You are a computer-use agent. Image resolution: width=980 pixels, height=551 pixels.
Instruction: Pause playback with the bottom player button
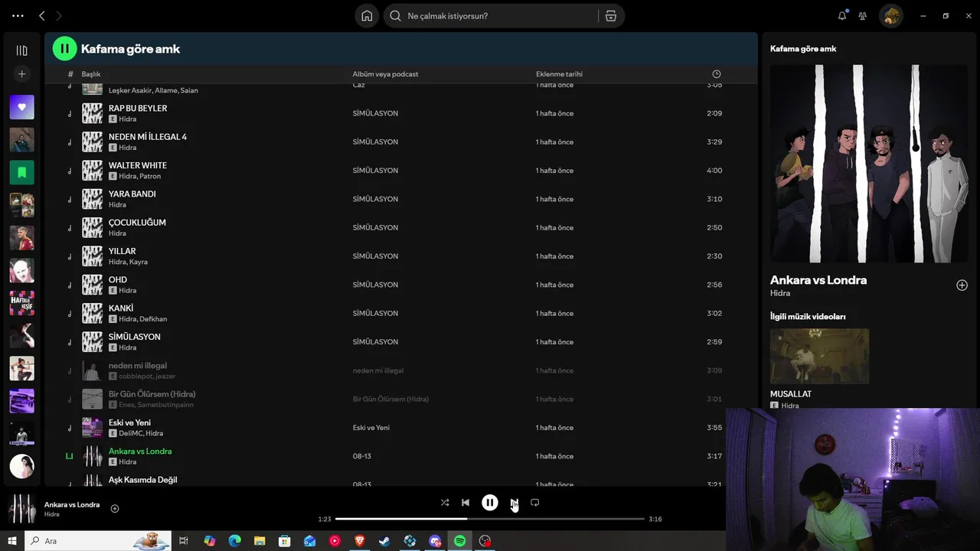[x=490, y=503]
